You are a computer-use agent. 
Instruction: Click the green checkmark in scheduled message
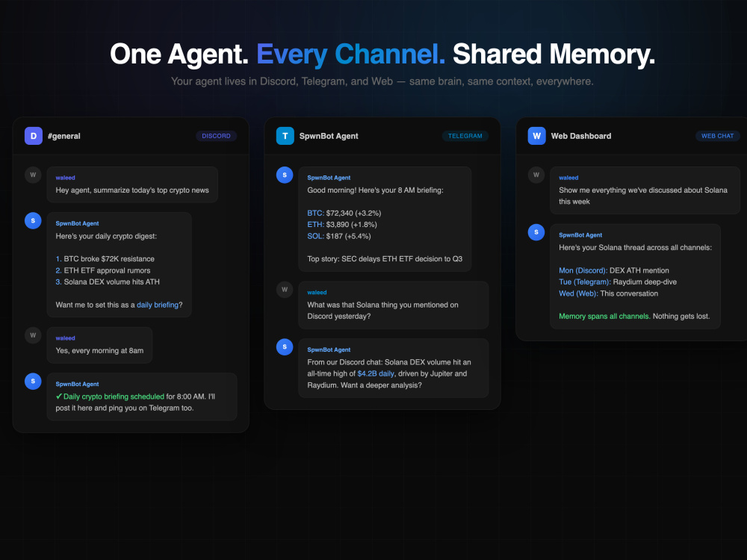click(x=59, y=396)
